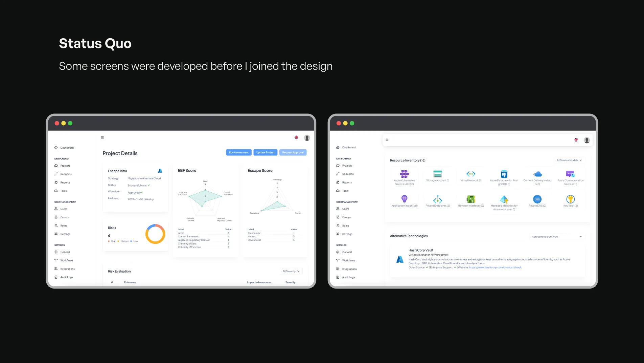Select Managed identities for Azure resources icon
The width and height of the screenshot is (644, 363).
pyautogui.click(x=504, y=199)
